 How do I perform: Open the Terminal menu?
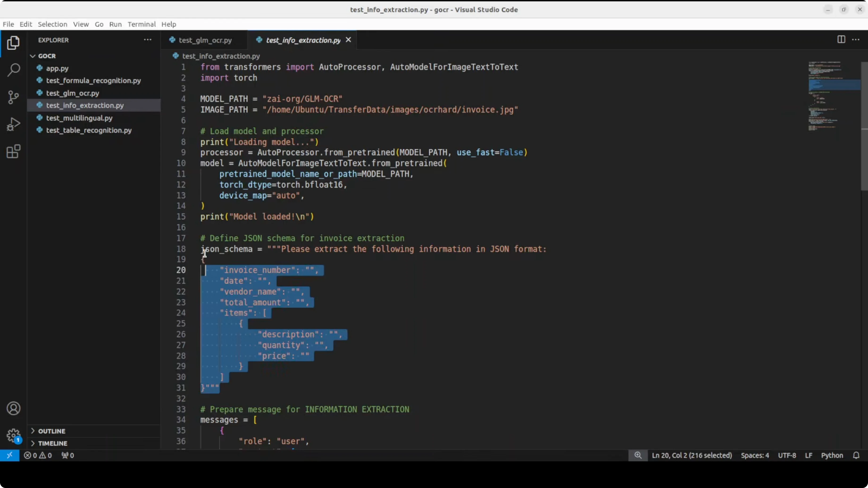142,24
